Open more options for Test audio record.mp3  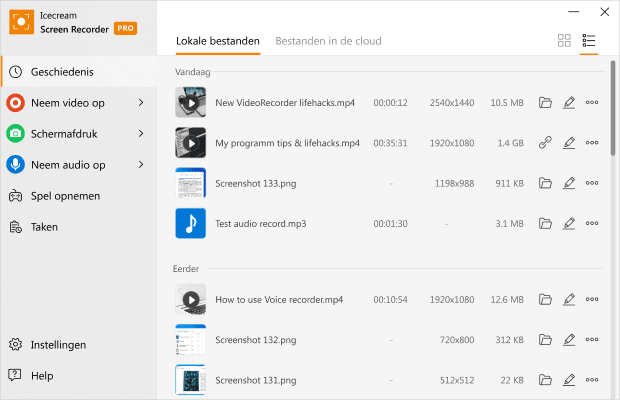(592, 223)
